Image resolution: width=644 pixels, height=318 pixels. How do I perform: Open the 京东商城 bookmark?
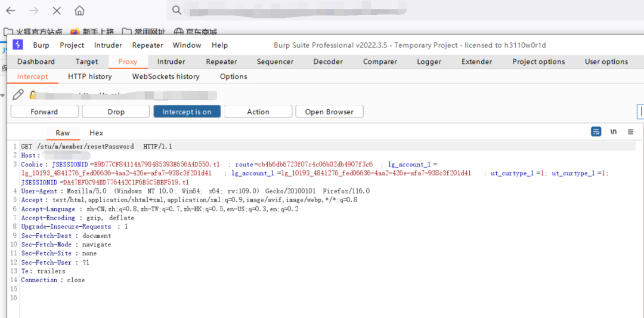pyautogui.click(x=196, y=32)
